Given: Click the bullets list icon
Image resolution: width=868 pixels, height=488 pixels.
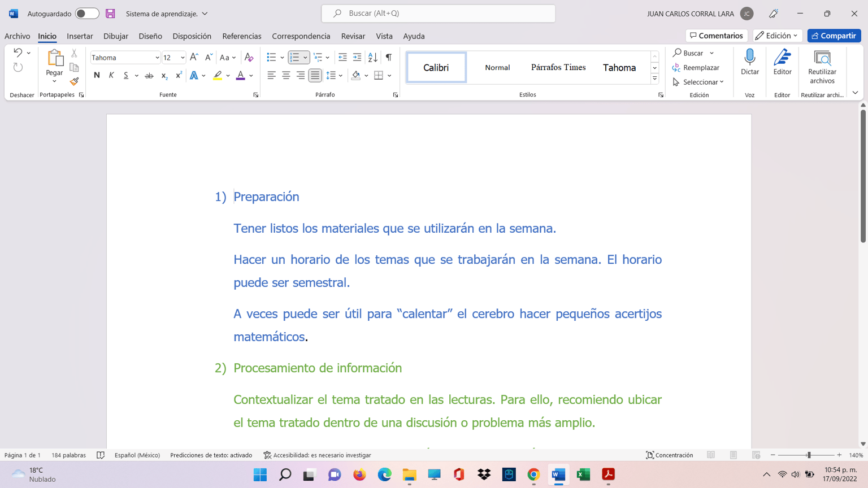Looking at the screenshot, I should [x=271, y=57].
